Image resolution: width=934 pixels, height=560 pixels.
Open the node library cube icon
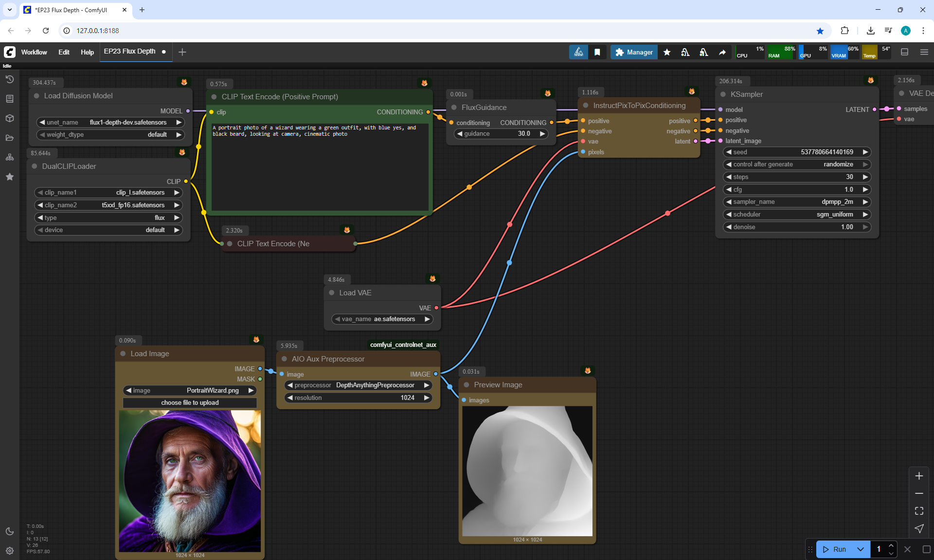pos(10,118)
